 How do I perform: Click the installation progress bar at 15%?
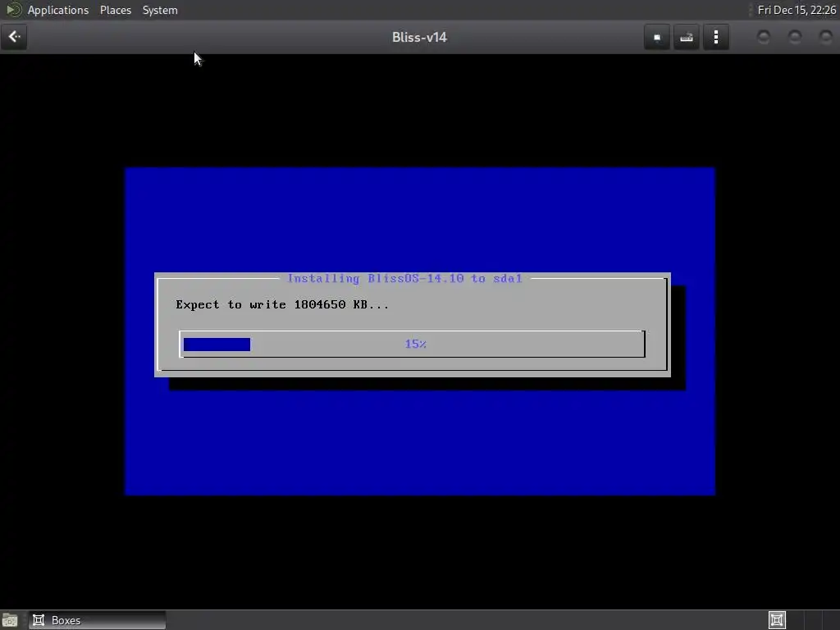pyautogui.click(x=412, y=344)
